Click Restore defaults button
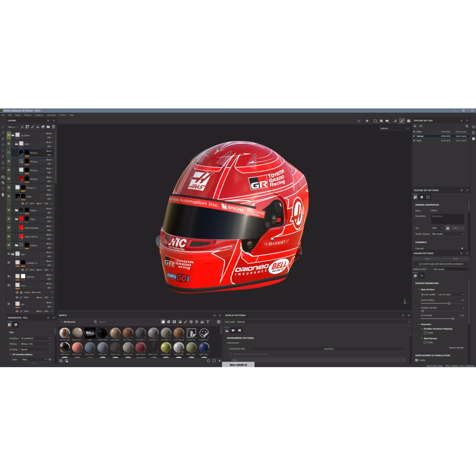 point(456,348)
